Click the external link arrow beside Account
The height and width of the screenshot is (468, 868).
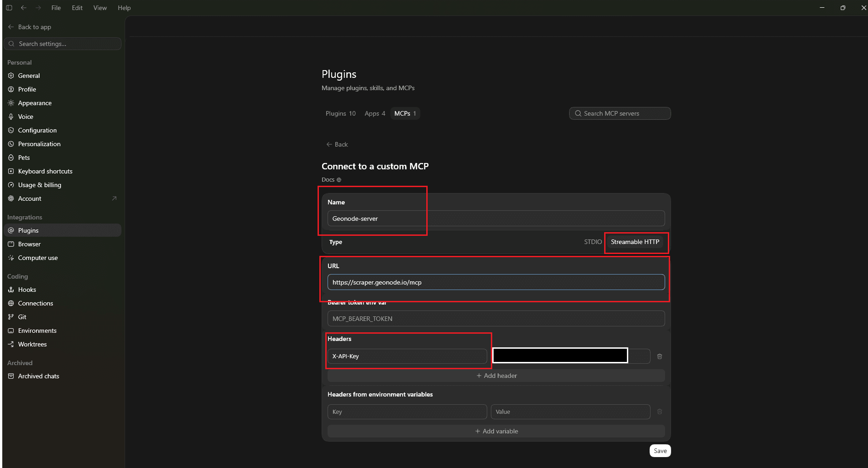point(114,198)
